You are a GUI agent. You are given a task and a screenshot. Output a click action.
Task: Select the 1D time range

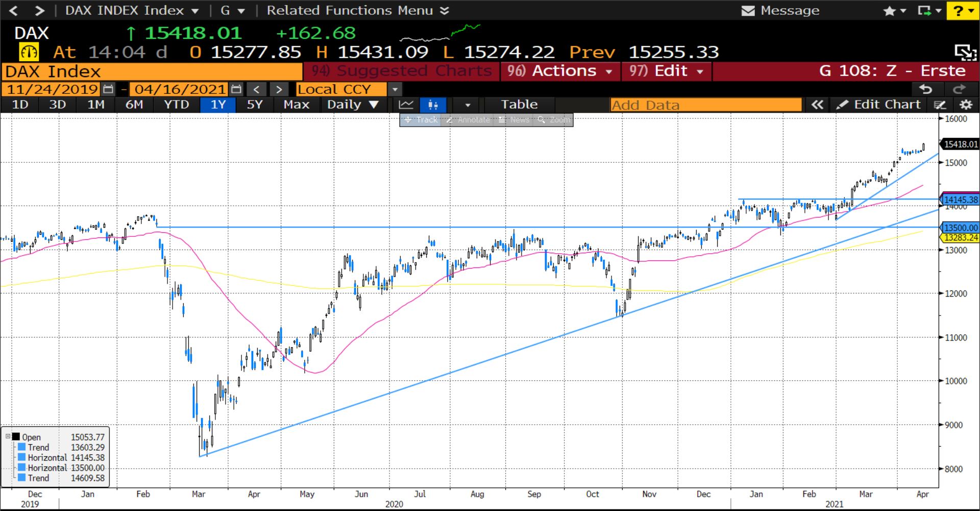coord(20,105)
